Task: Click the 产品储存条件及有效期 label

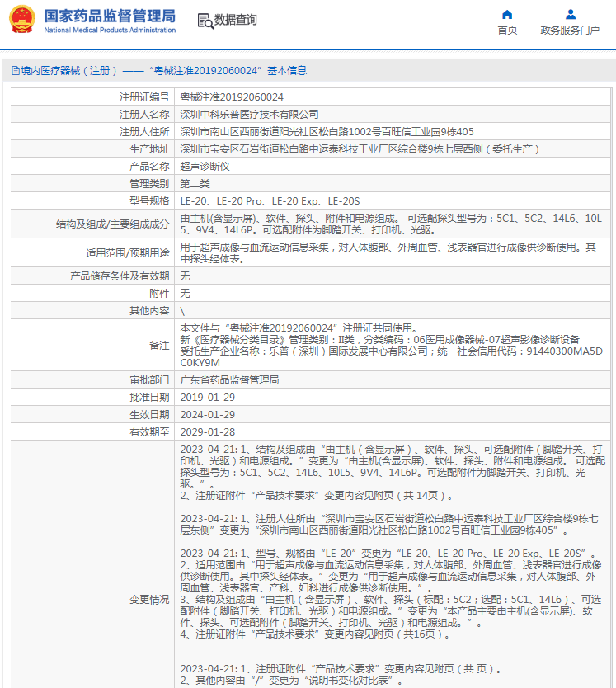Action: coord(120,276)
